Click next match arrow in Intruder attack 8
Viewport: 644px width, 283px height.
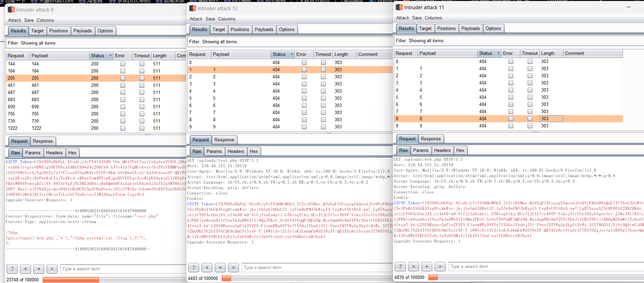[52, 269]
